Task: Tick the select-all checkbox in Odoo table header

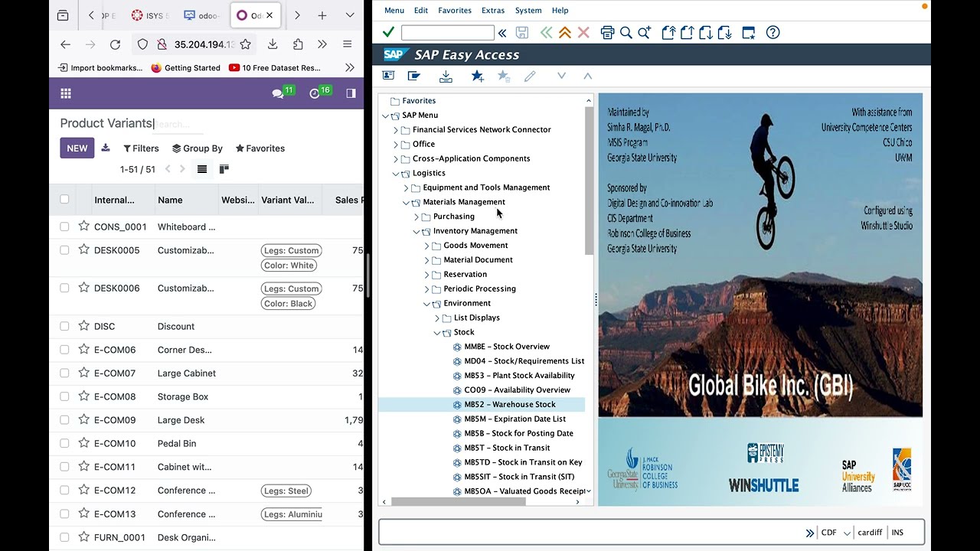Action: click(64, 199)
